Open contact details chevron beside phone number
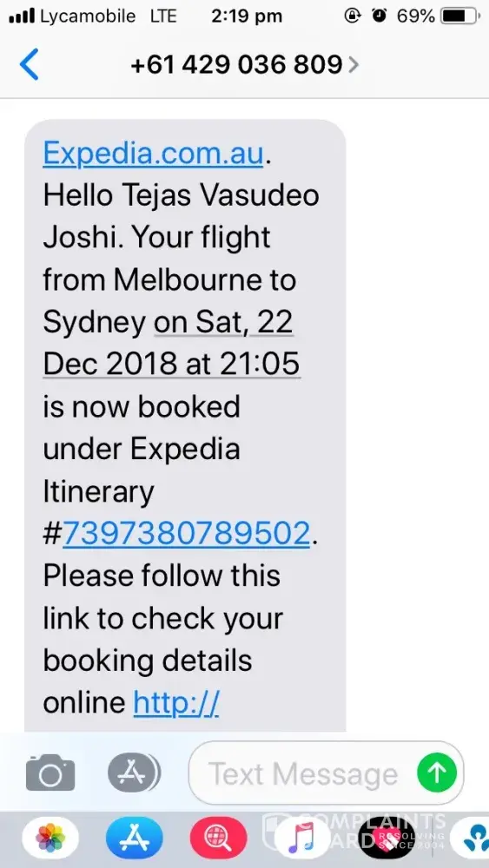This screenshot has height=868, width=489. pyautogui.click(x=354, y=65)
